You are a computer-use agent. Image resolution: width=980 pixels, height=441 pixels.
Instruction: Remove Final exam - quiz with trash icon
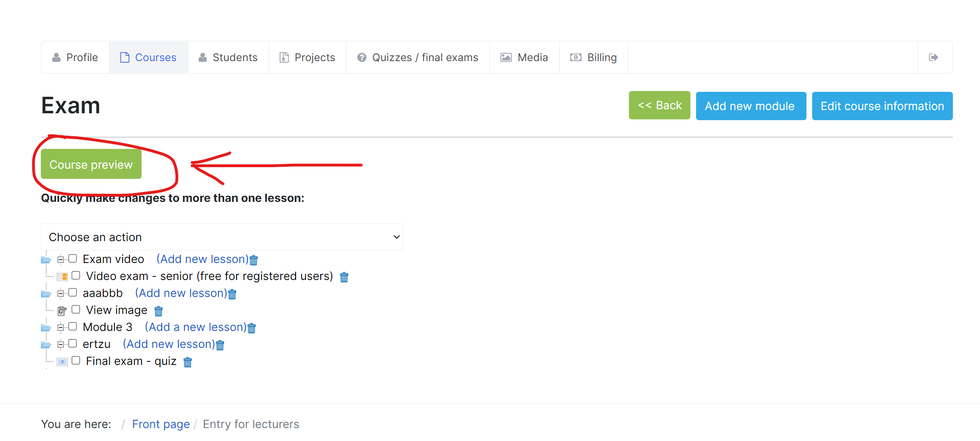coord(188,362)
